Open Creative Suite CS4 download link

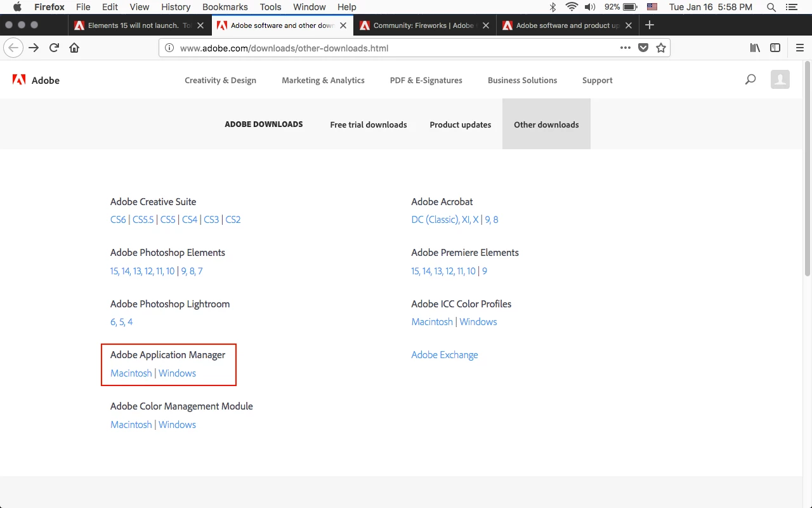coord(190,220)
